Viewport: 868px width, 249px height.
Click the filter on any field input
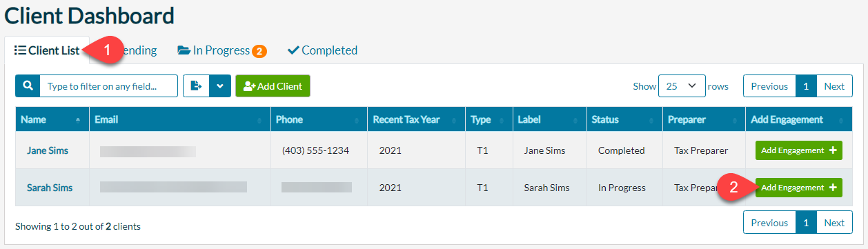click(109, 86)
